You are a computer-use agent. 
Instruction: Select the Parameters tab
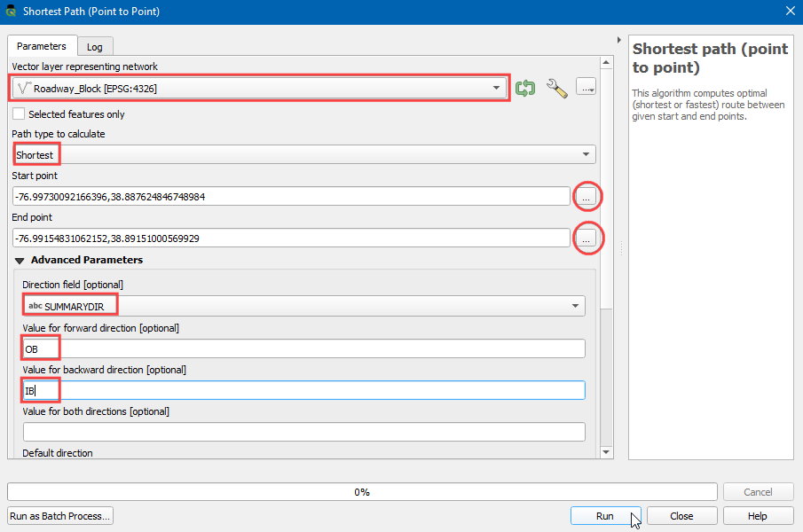pos(42,46)
